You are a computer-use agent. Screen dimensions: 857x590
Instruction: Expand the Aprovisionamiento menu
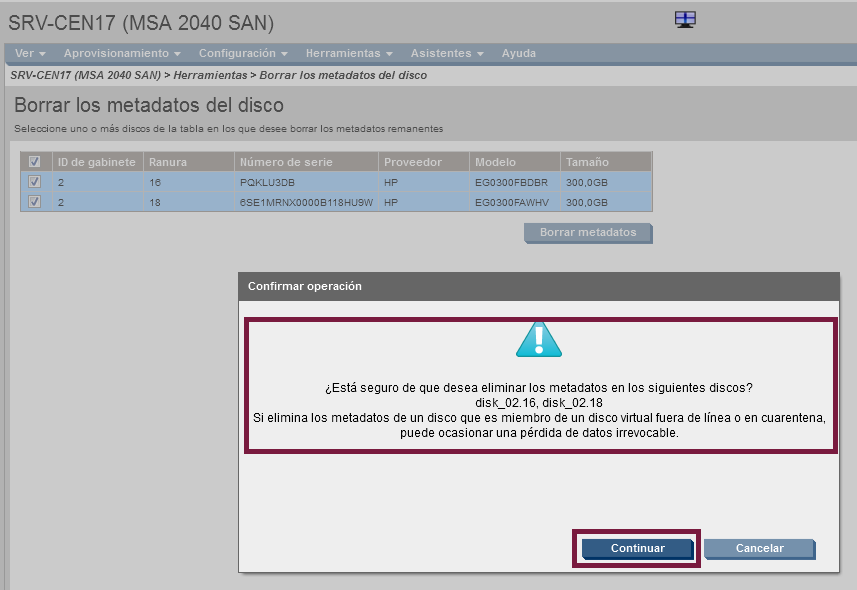tap(122, 53)
